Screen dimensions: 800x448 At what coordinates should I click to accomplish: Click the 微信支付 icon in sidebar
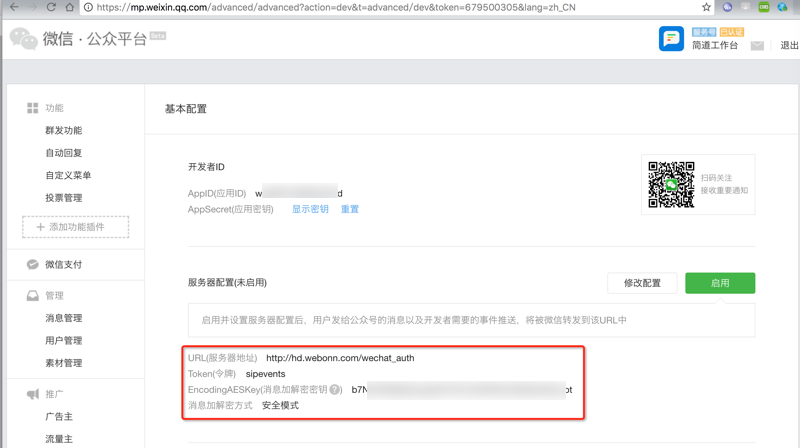tap(33, 264)
